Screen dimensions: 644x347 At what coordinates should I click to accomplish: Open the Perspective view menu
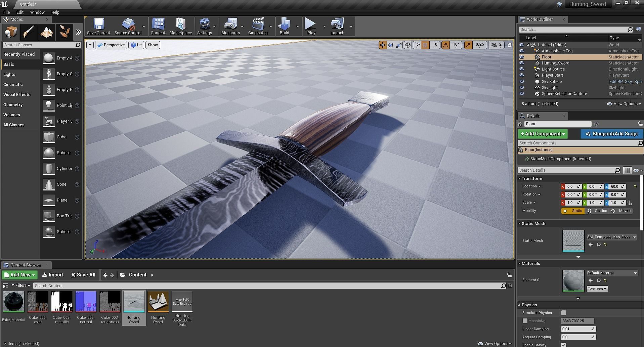[111, 45]
